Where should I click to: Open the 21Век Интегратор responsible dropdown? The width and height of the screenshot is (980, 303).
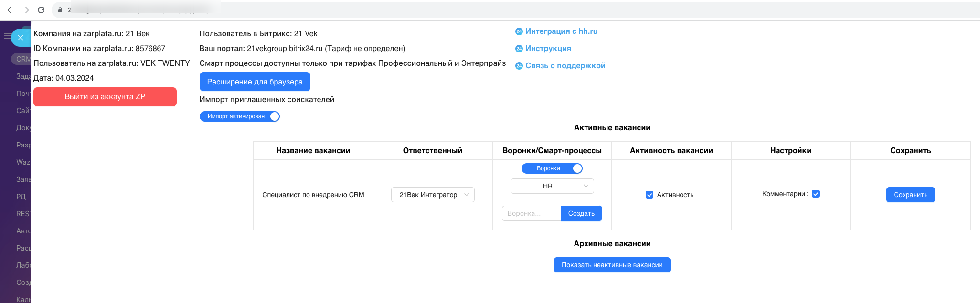pyautogui.click(x=433, y=195)
